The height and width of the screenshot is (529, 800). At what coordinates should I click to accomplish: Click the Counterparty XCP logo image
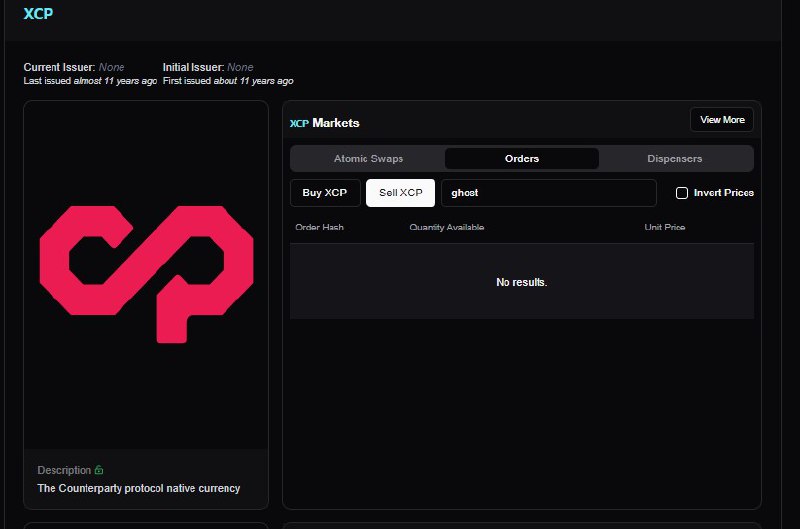[x=146, y=274]
